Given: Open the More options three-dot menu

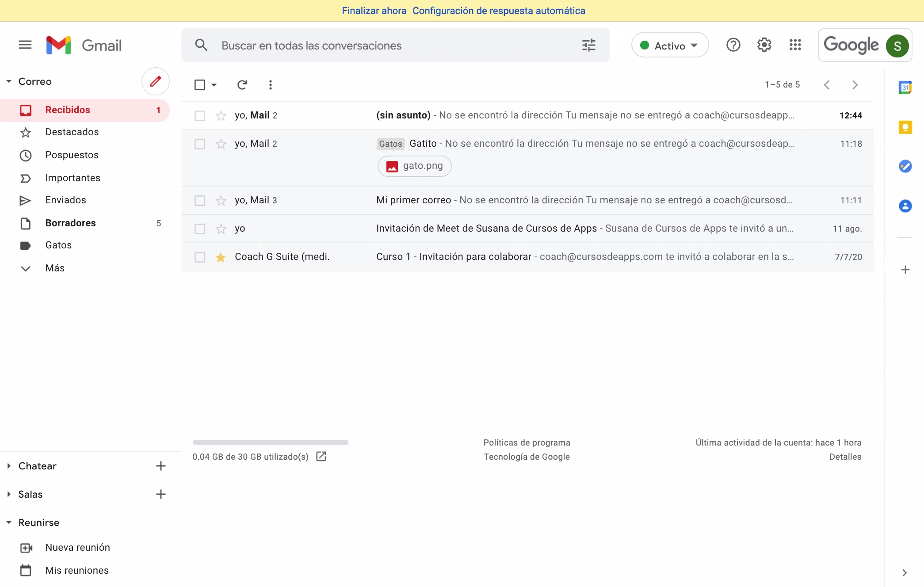Looking at the screenshot, I should [x=271, y=85].
